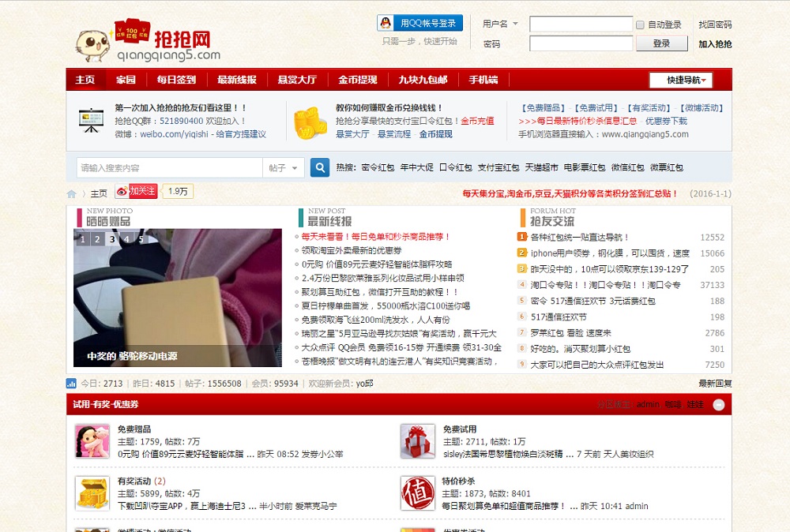Viewport: 790px width, 532px height.
Task: Switch to slideshow image 4
Action: coord(126,239)
